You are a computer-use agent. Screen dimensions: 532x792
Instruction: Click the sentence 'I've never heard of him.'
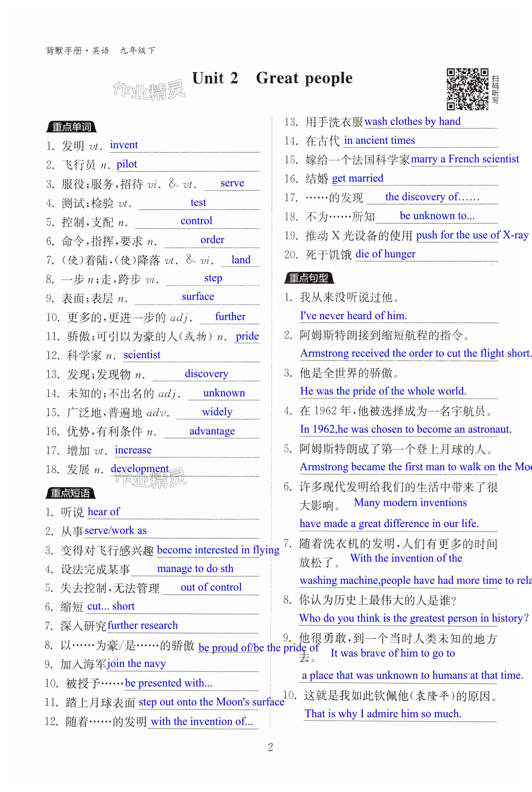click(353, 315)
